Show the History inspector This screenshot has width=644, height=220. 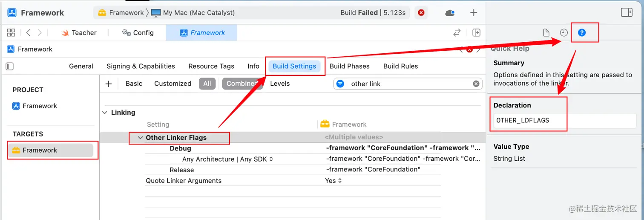point(564,33)
